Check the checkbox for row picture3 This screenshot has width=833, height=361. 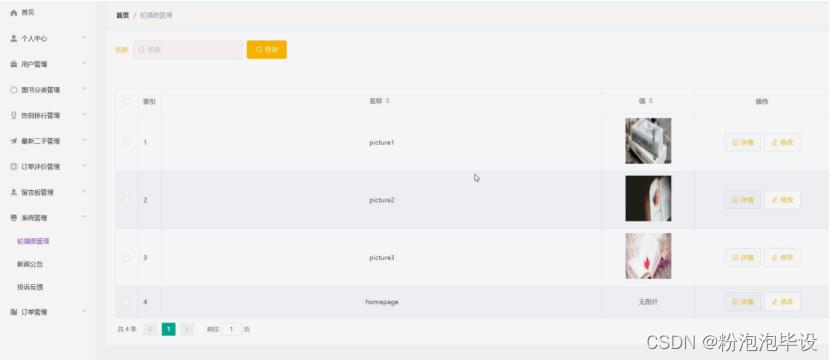click(x=126, y=257)
